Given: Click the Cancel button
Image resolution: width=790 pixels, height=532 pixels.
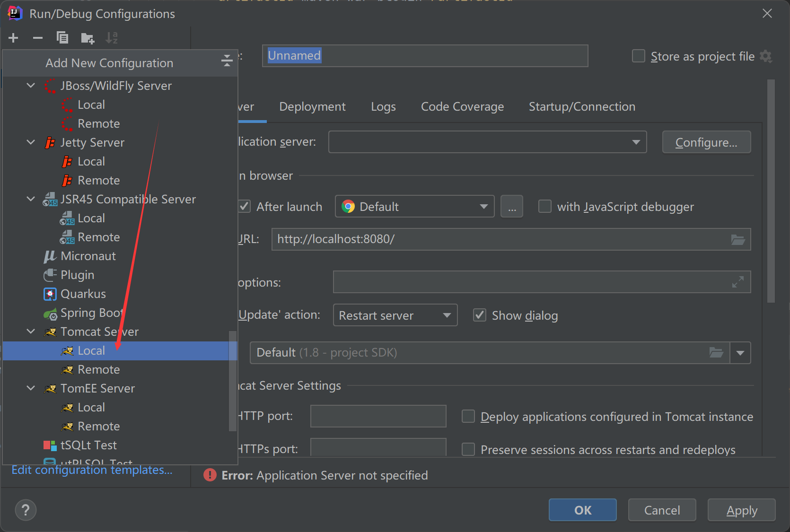Looking at the screenshot, I should tap(662, 510).
